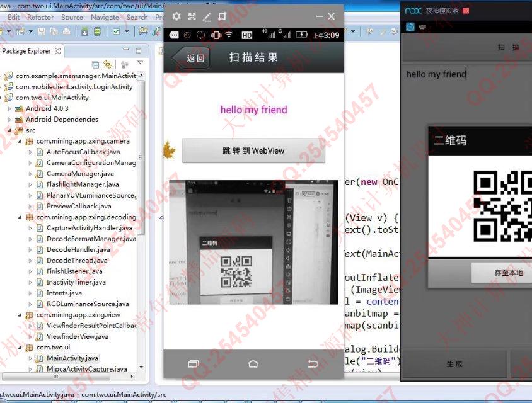The height and width of the screenshot is (403, 532).
Task: Click the red alert badge in Nox title
Action: pos(466,11)
